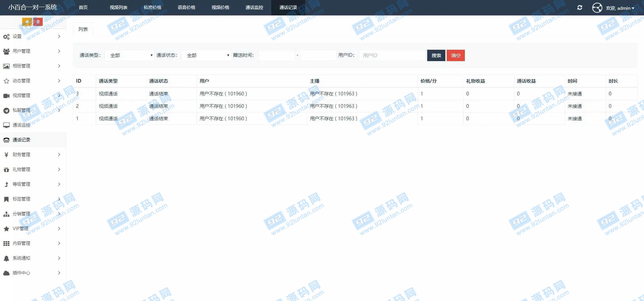Click the 等级管理 level icon
This screenshot has height=301, width=644.
(x=6, y=184)
